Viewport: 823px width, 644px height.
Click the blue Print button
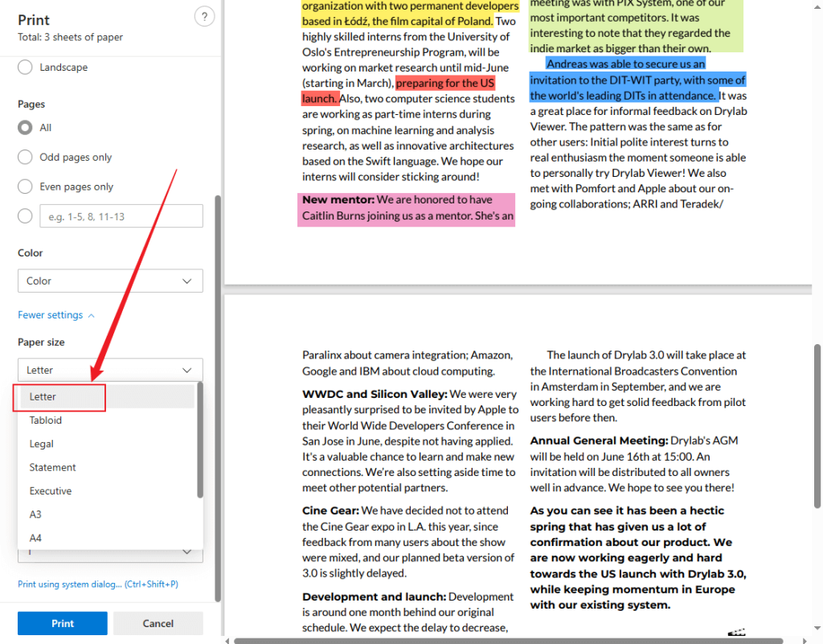click(63, 623)
